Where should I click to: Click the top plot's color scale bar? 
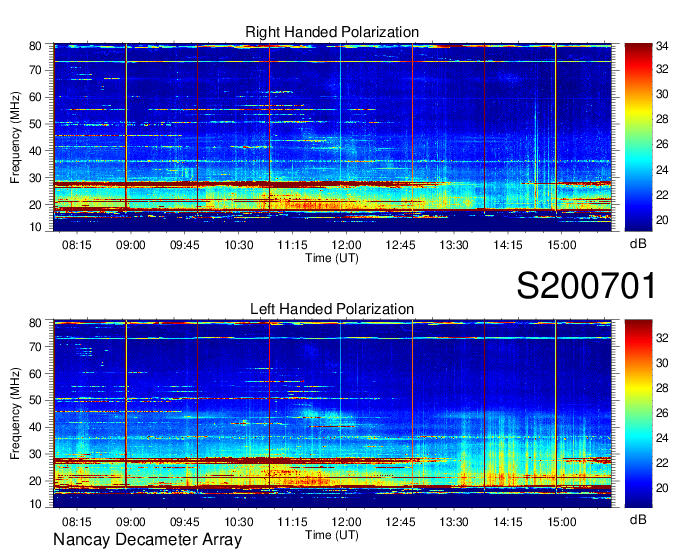point(638,137)
